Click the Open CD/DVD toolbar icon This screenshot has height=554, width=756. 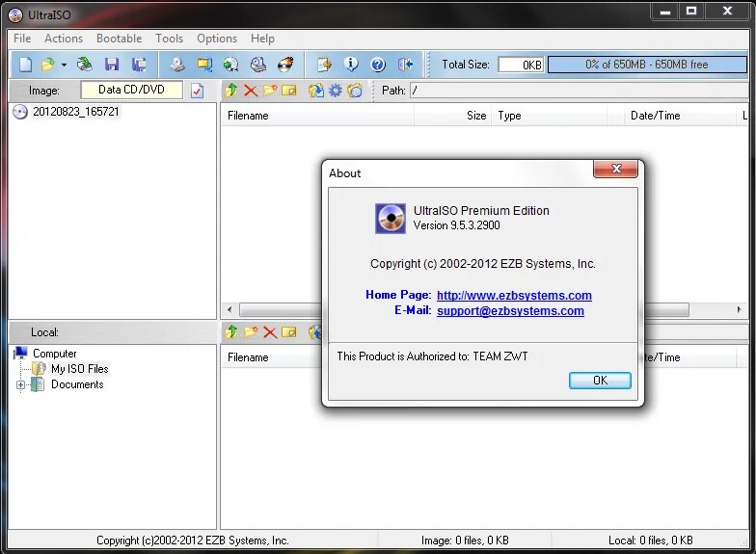(x=85, y=64)
